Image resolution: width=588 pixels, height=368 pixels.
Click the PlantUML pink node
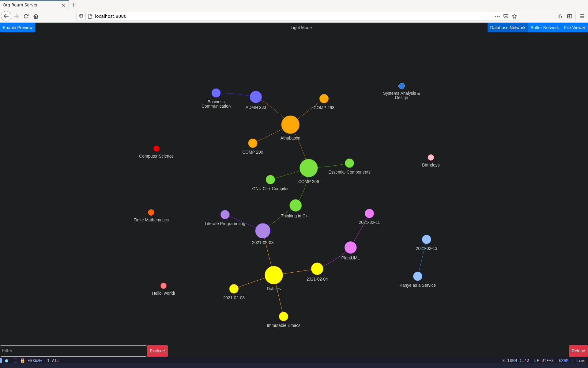(x=350, y=247)
